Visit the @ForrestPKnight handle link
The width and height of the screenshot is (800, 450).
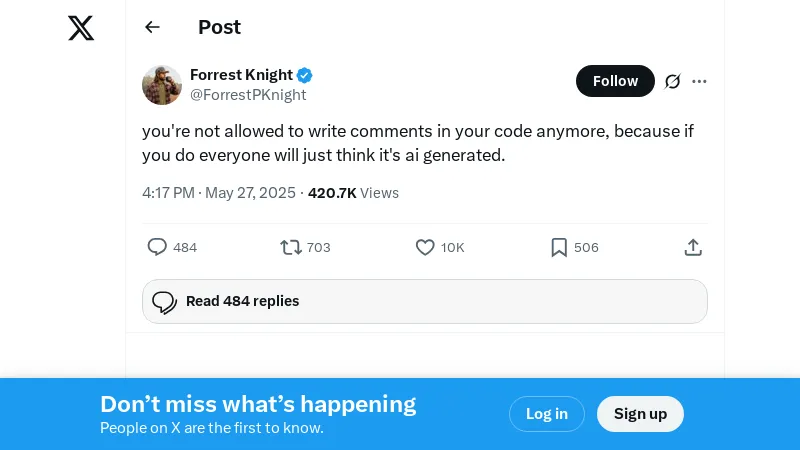(x=248, y=95)
